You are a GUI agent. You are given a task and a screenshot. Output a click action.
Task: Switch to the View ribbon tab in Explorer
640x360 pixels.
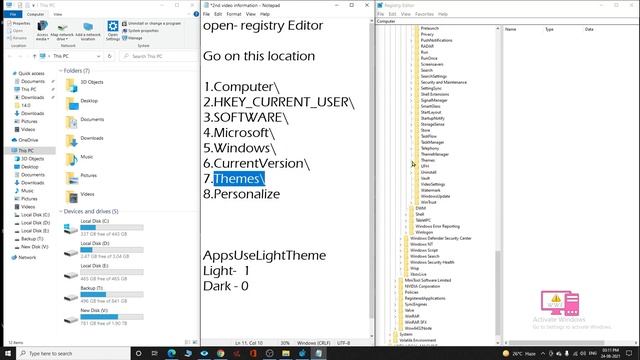58,14
